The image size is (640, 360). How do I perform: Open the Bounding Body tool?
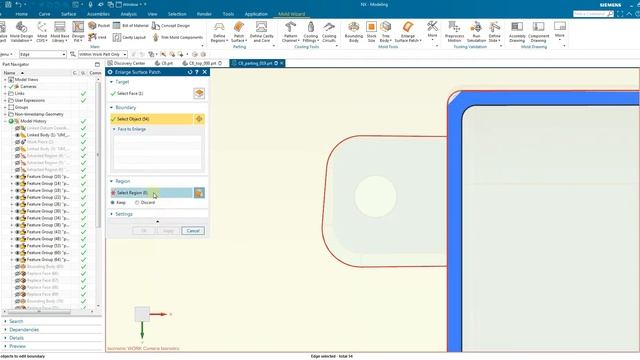point(353,32)
